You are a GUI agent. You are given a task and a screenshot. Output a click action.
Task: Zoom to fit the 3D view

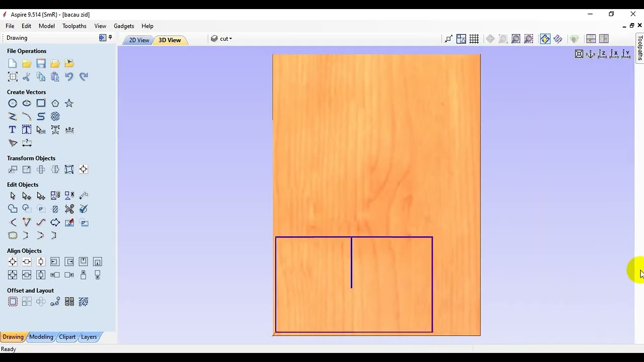[579, 54]
